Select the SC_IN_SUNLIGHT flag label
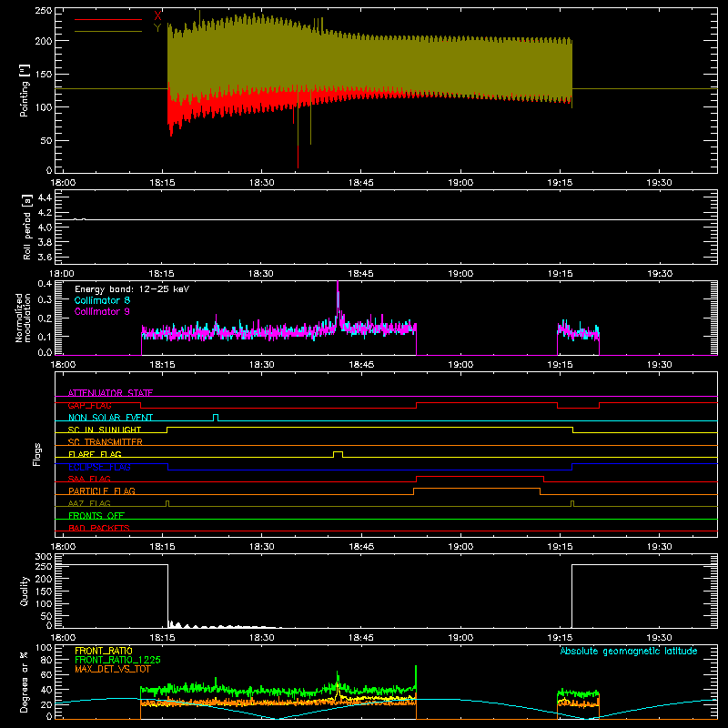The height and width of the screenshot is (728, 728). 105,430
